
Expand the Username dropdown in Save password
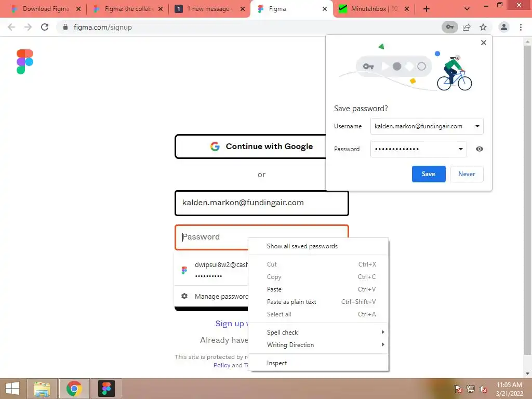point(477,126)
